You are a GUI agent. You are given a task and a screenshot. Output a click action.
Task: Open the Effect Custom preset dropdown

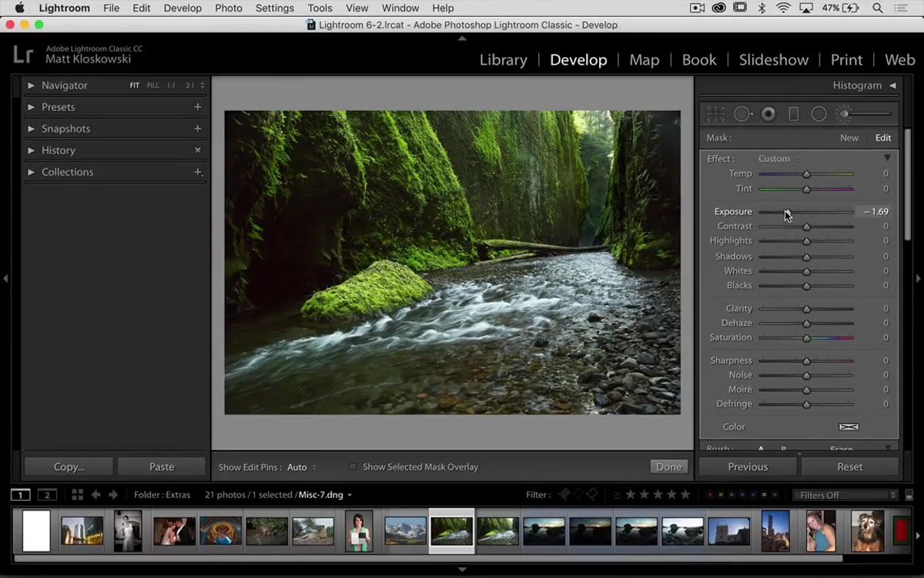(778, 159)
